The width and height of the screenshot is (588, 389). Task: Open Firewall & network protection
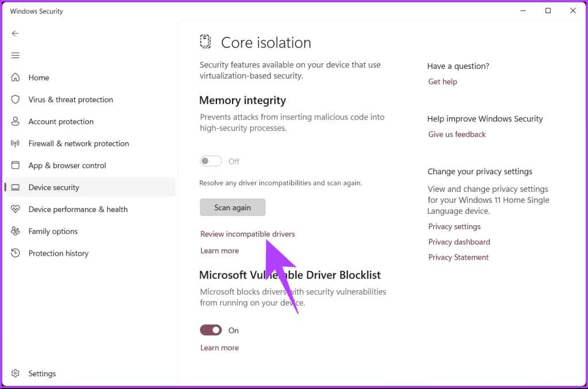click(x=78, y=143)
